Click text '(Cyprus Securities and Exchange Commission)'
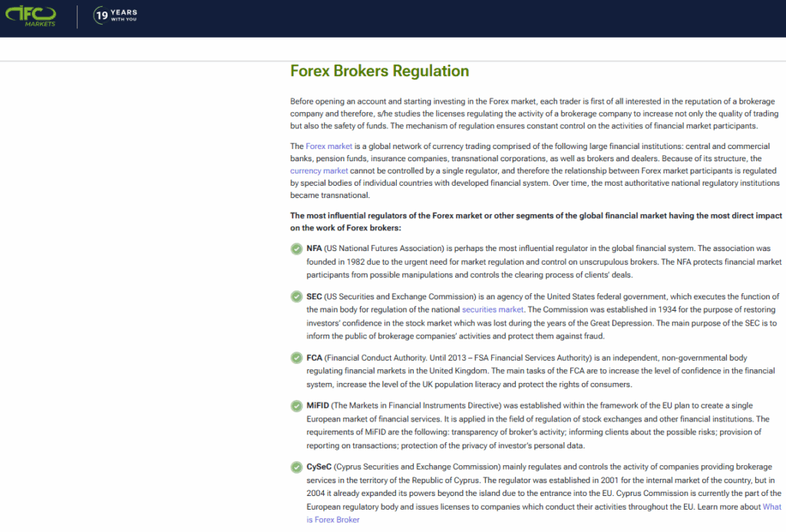This screenshot has width=786, height=532. point(417,466)
